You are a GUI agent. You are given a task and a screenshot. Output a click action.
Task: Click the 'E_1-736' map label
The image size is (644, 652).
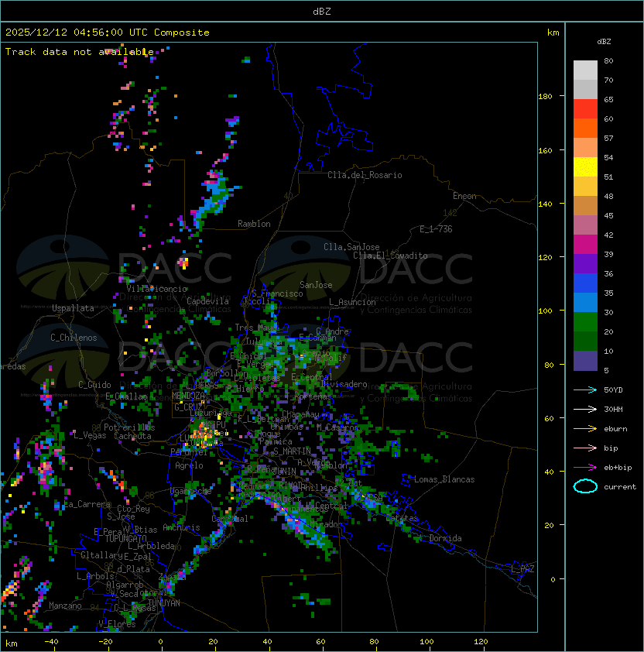(436, 229)
